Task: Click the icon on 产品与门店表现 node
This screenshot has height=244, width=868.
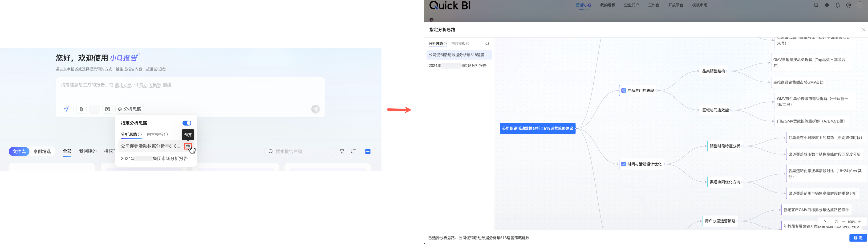Action: pos(623,91)
